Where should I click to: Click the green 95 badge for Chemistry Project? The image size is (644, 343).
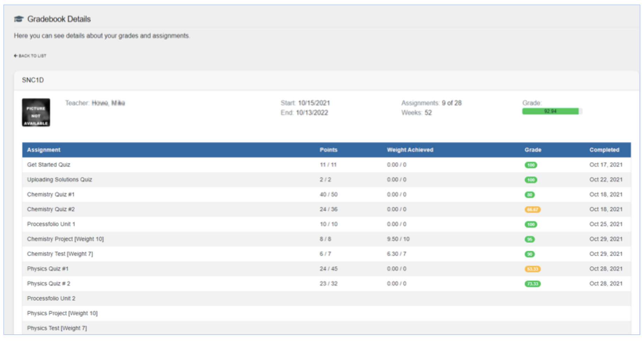click(530, 239)
